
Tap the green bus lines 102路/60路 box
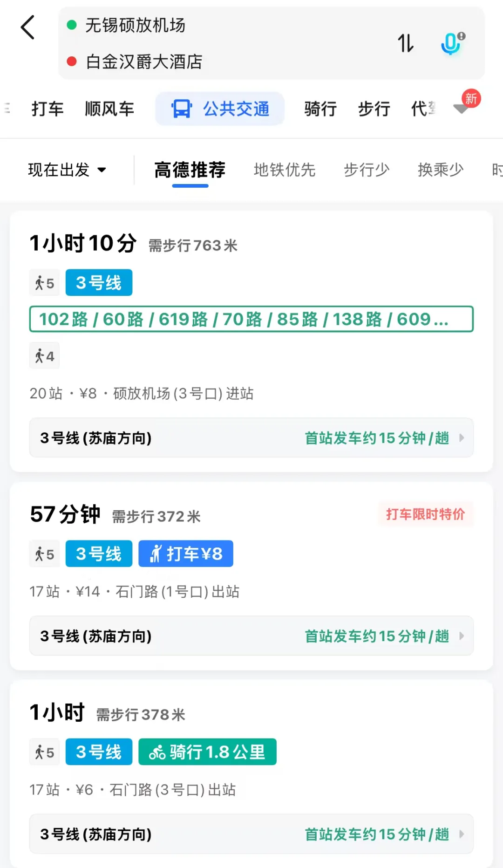click(251, 319)
